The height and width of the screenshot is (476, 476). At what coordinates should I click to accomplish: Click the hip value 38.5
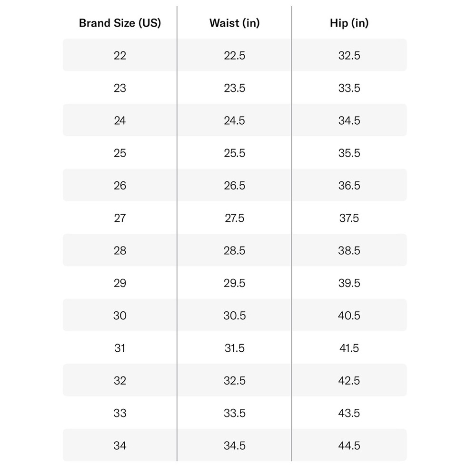349,250
